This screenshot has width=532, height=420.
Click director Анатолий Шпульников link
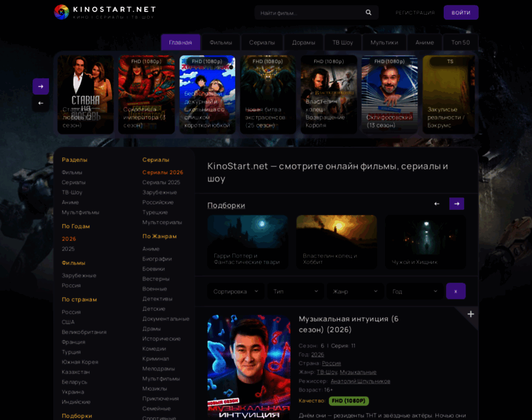360,381
